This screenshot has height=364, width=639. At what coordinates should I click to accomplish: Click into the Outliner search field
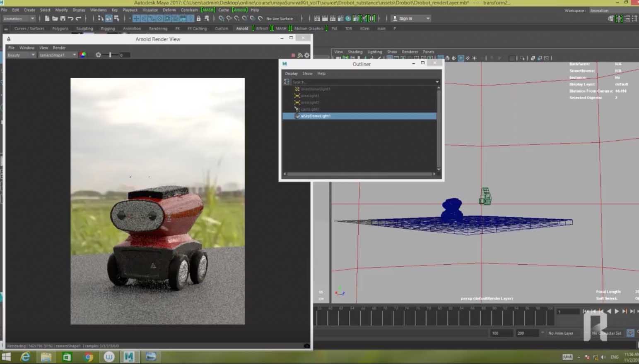point(363,82)
